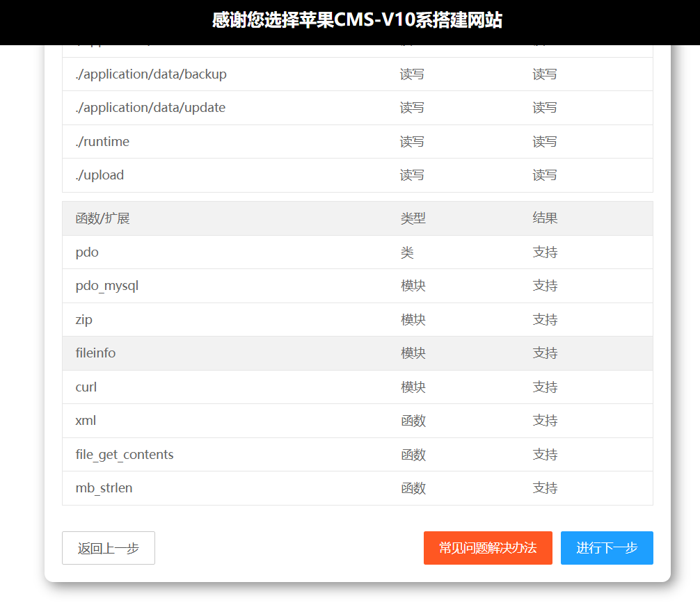Screen dimensions: 700x605
Task: Click the 函数/扩展 column header
Action: 103,218
